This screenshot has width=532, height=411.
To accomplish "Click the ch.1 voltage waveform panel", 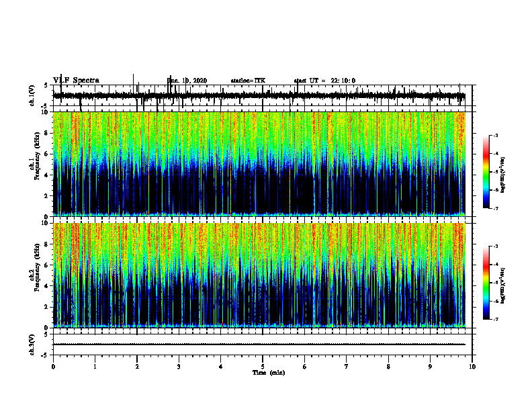I will pos(263,95).
